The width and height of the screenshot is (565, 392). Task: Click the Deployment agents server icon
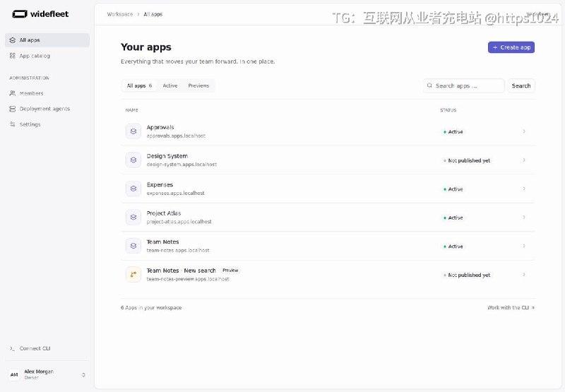tap(13, 109)
